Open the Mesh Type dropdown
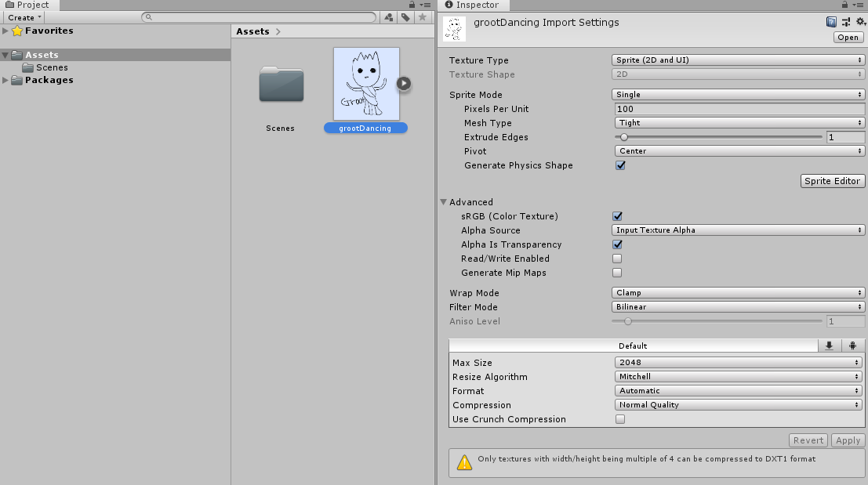 pos(739,123)
